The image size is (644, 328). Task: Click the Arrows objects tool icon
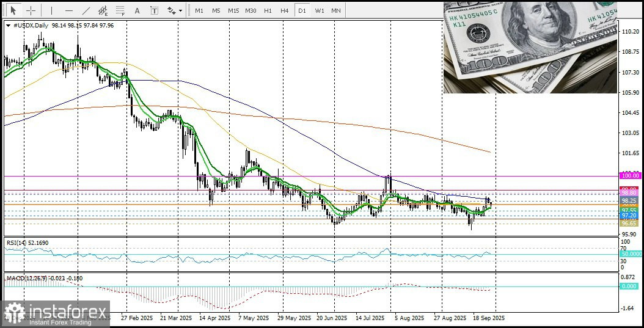point(172,10)
